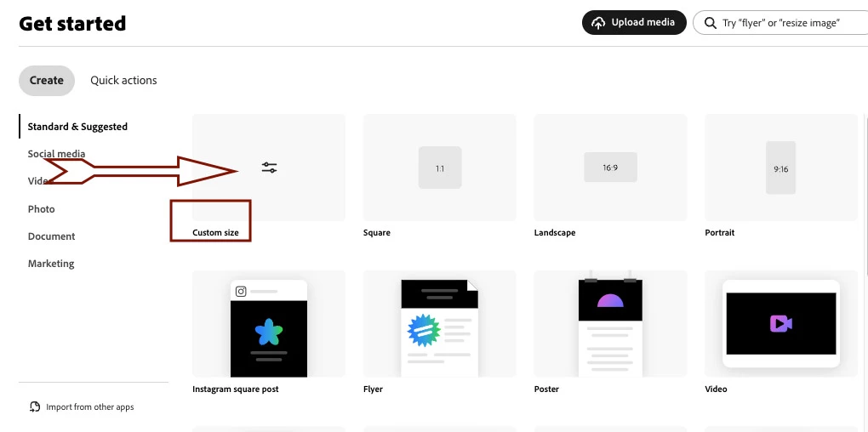868x432 pixels.
Task: Click the Instagram logo on post card
Action: 241,292
